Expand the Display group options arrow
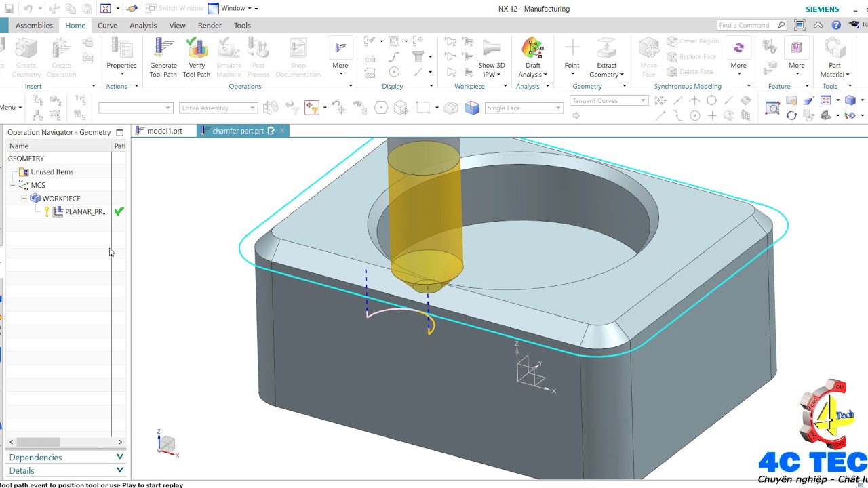 point(431,86)
